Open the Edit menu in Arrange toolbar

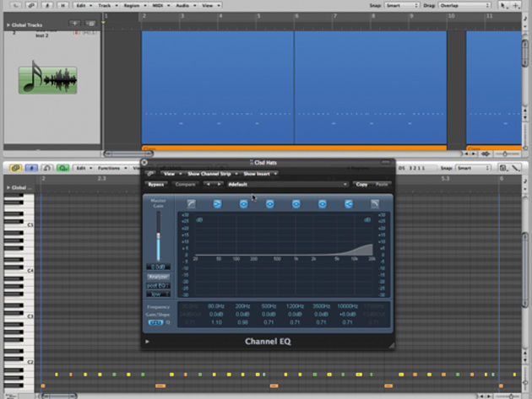[x=84, y=5]
